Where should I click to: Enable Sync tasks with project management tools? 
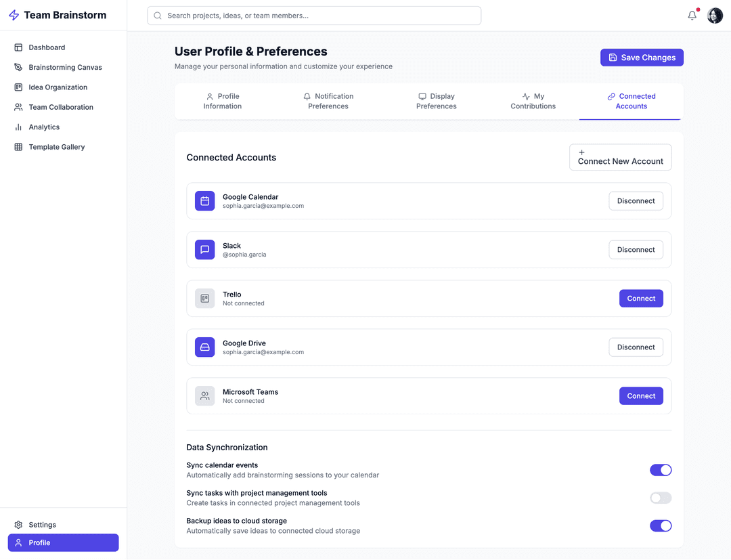click(660, 498)
